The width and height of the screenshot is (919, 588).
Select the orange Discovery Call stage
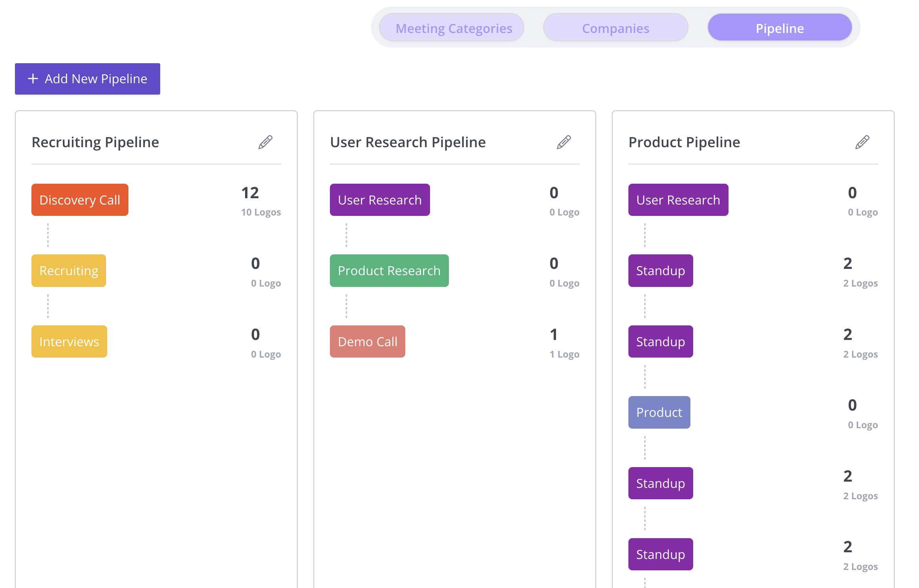[x=80, y=200]
